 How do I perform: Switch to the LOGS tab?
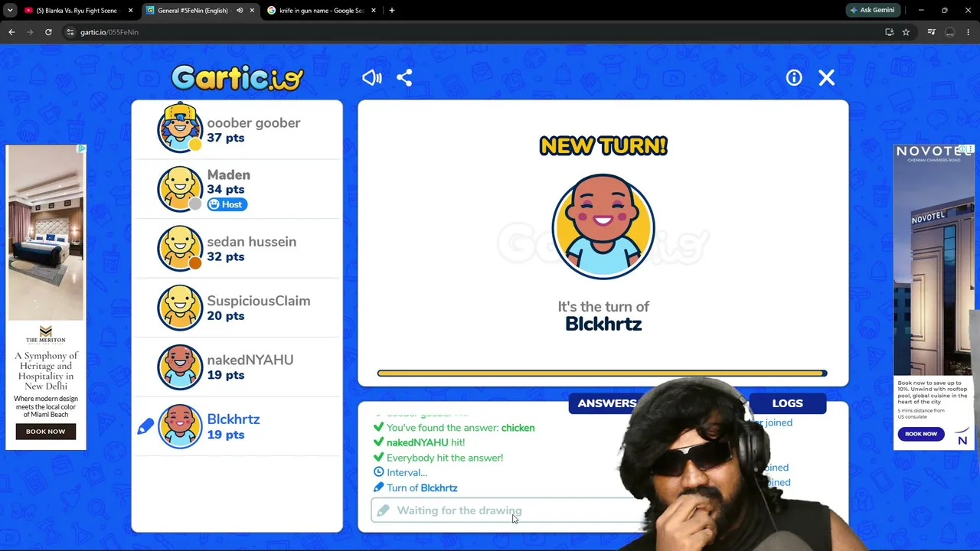787,403
